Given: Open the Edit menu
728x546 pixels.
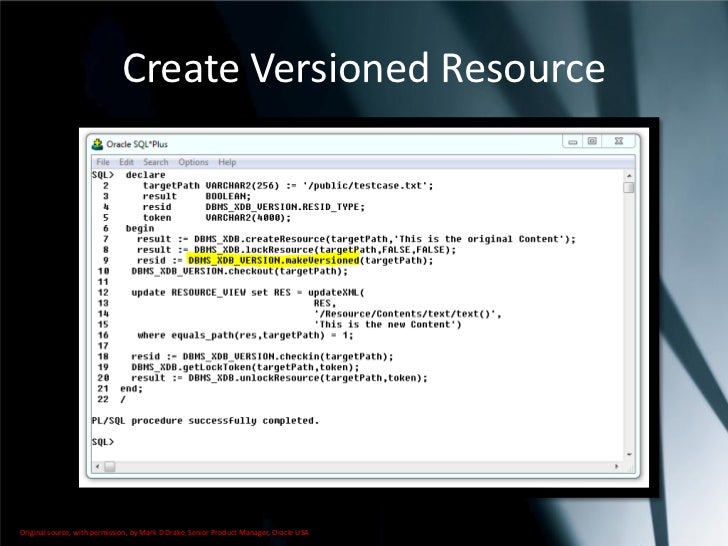Looking at the screenshot, I should click(126, 162).
